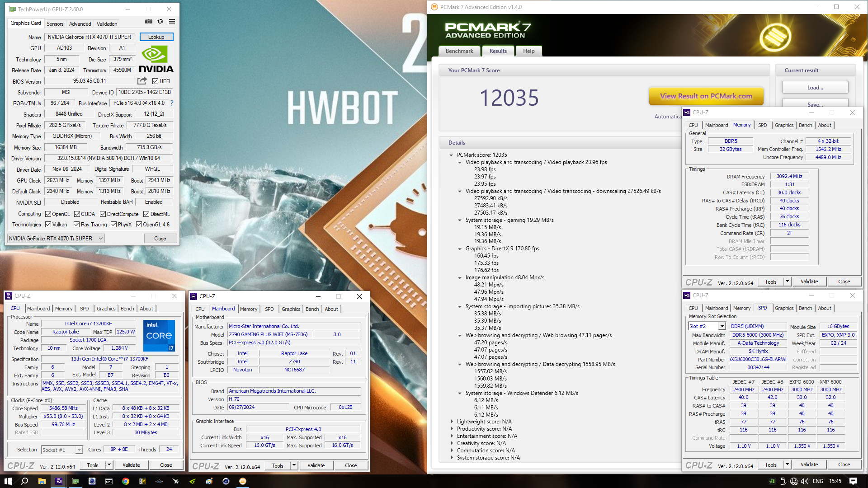The image size is (868, 488).
Task: Click the BIOS export share icon in GPU-Z
Action: pos(142,81)
